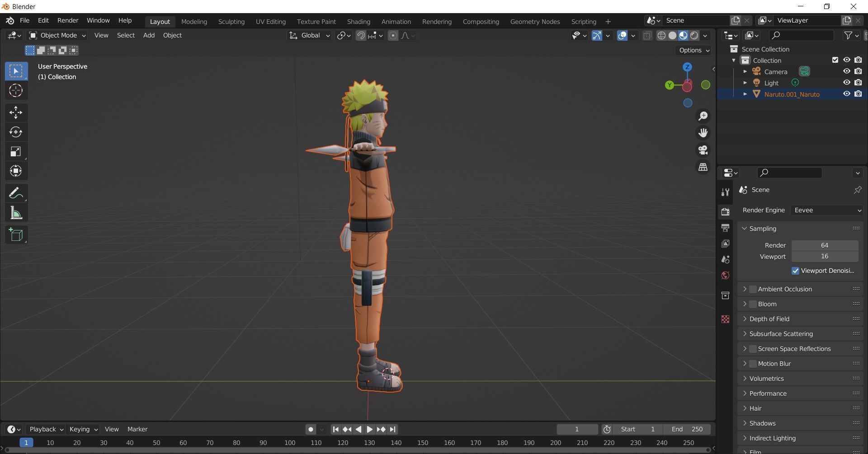Open the Scene properties tab icon
The height and width of the screenshot is (454, 868).
725,259
